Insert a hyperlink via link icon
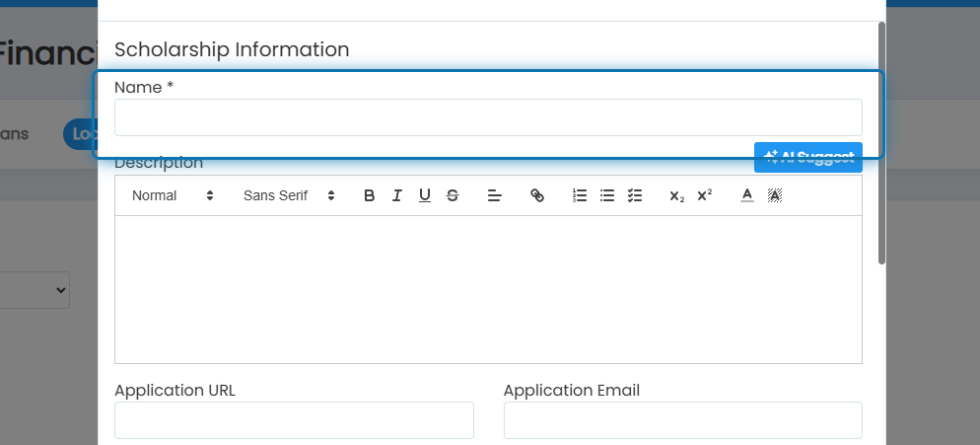This screenshot has width=980, height=445. click(x=537, y=196)
